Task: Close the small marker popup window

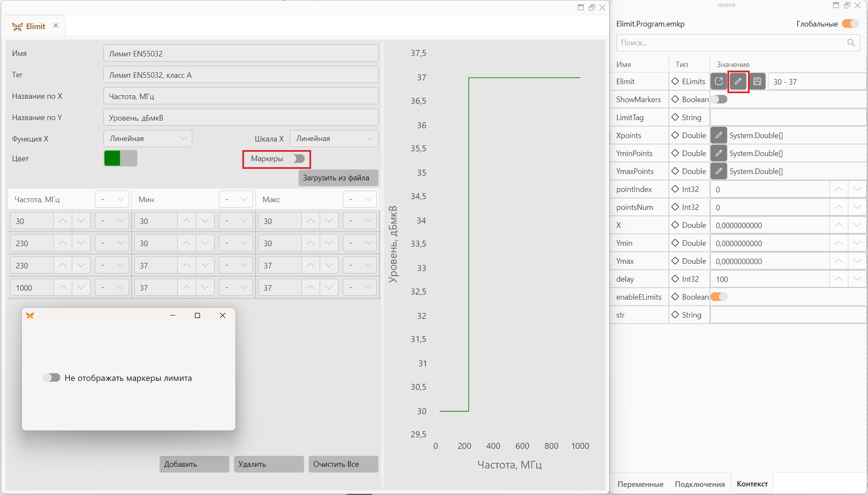Action: pos(223,315)
